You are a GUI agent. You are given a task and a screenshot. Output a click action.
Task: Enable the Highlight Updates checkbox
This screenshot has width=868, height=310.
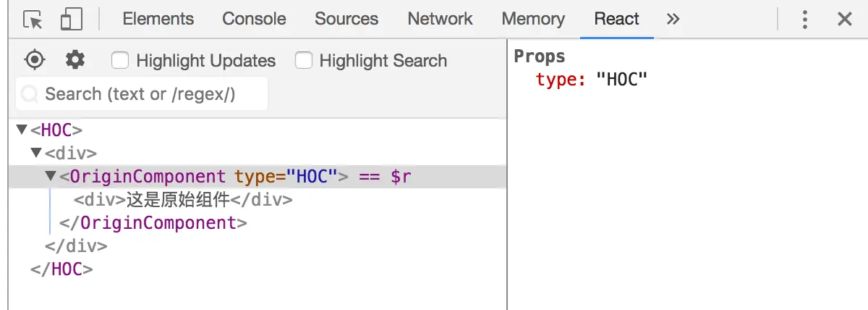[x=120, y=61]
